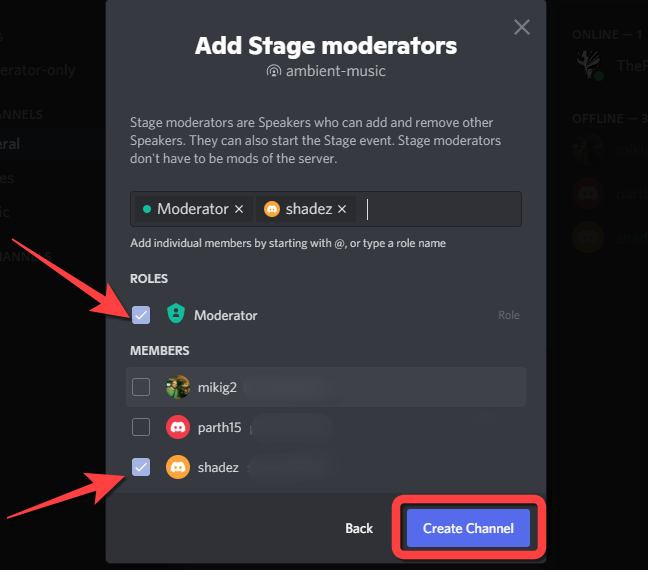Remove Moderator chip from the input

click(x=239, y=209)
